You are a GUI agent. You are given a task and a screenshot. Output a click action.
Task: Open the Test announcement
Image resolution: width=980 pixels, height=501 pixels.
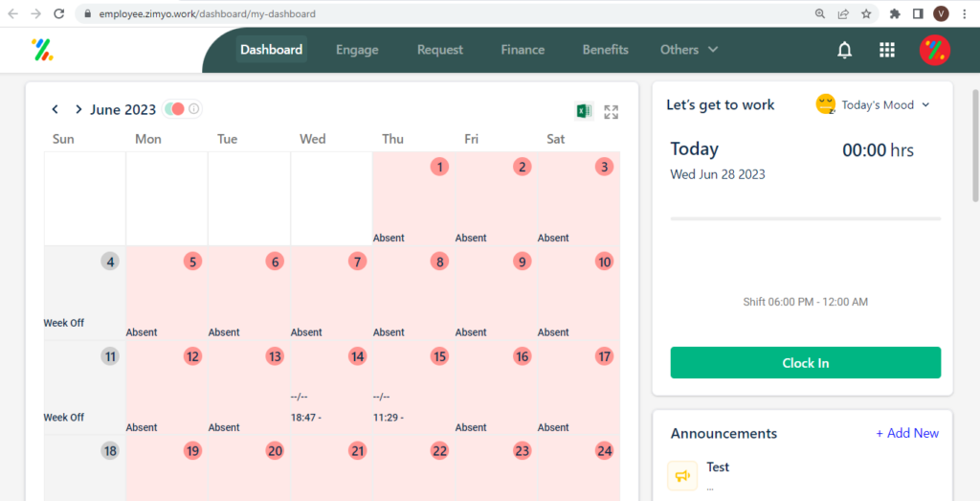pyautogui.click(x=718, y=467)
